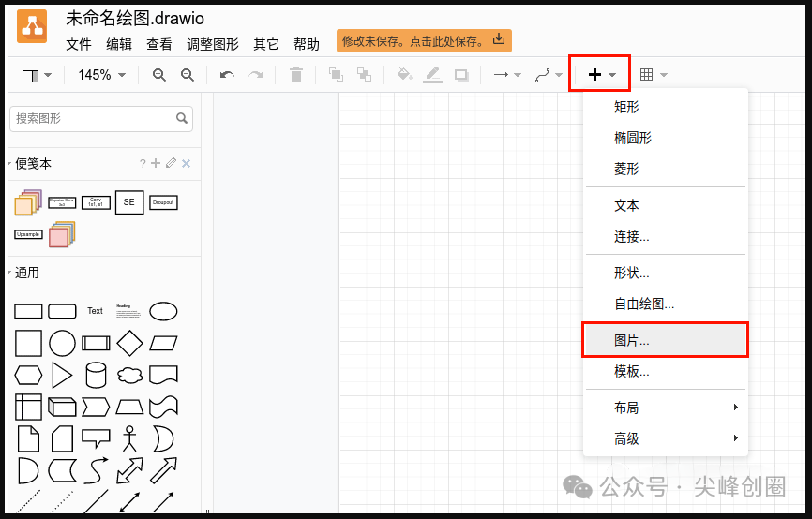The height and width of the screenshot is (519, 812).
Task: Open the view panels dropdown
Action: pos(37,75)
